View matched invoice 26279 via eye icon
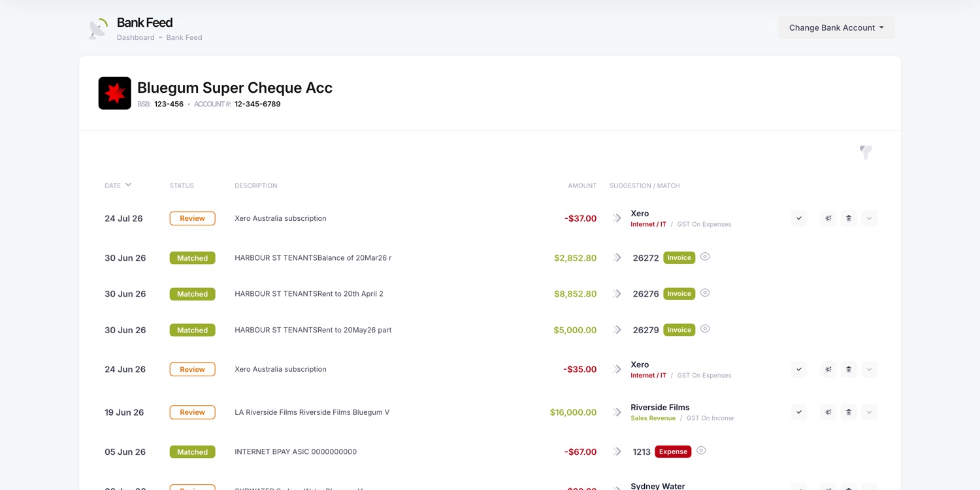The width and height of the screenshot is (980, 490). click(x=705, y=329)
